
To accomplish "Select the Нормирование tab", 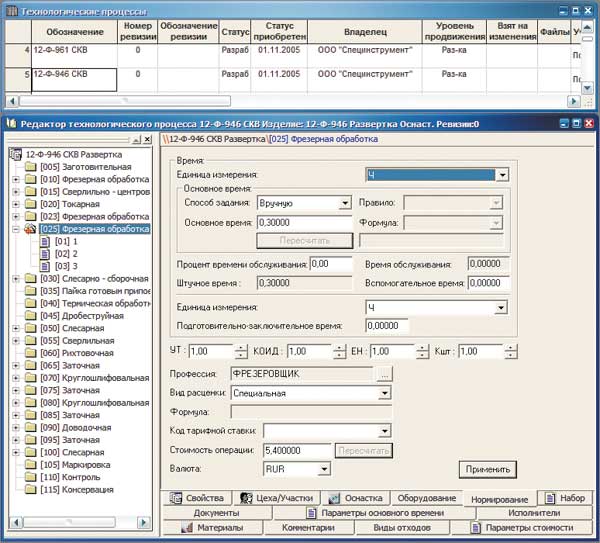I will pos(499,499).
